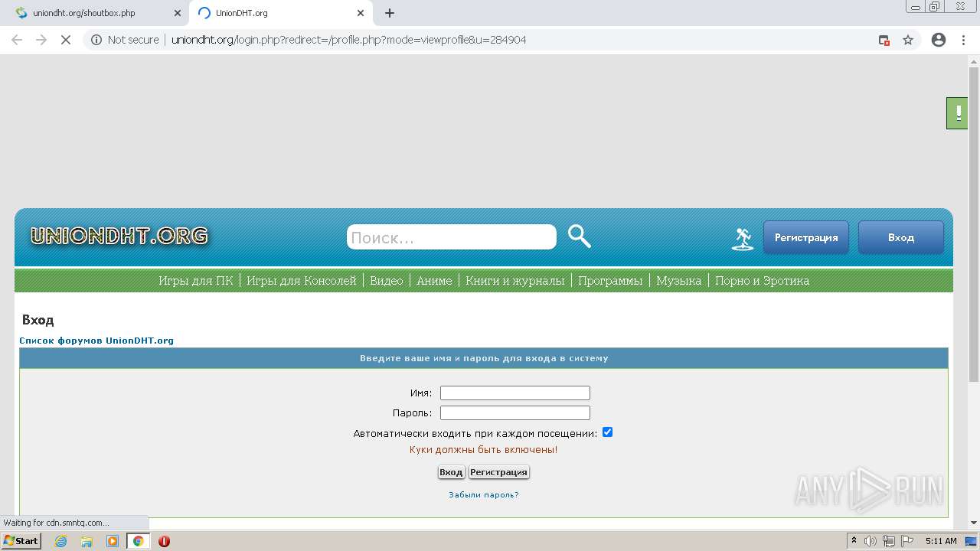Click the scrollbar up arrow

coord(973,63)
